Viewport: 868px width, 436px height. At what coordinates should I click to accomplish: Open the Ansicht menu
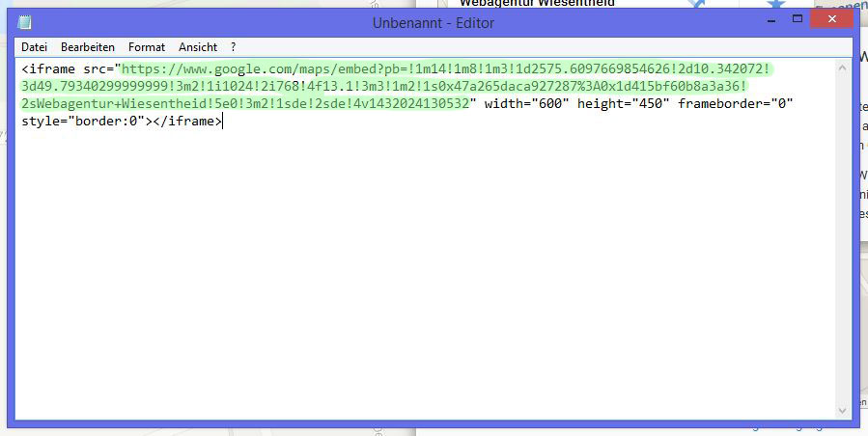click(198, 47)
